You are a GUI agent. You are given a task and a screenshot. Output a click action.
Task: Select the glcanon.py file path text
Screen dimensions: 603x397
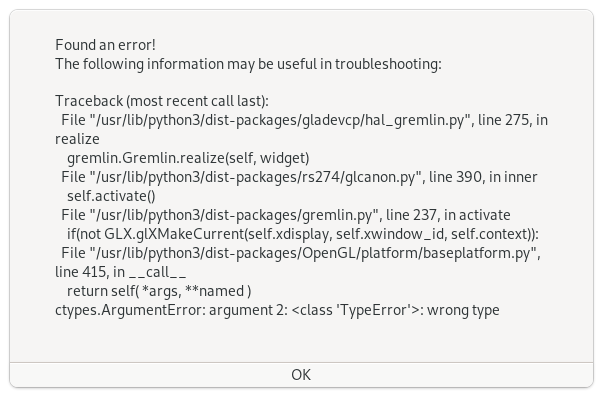point(258,177)
